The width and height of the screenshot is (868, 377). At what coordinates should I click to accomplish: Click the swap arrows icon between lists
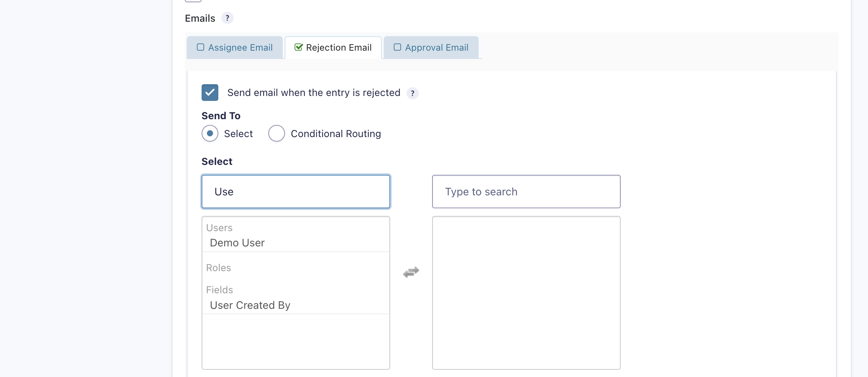click(x=411, y=272)
